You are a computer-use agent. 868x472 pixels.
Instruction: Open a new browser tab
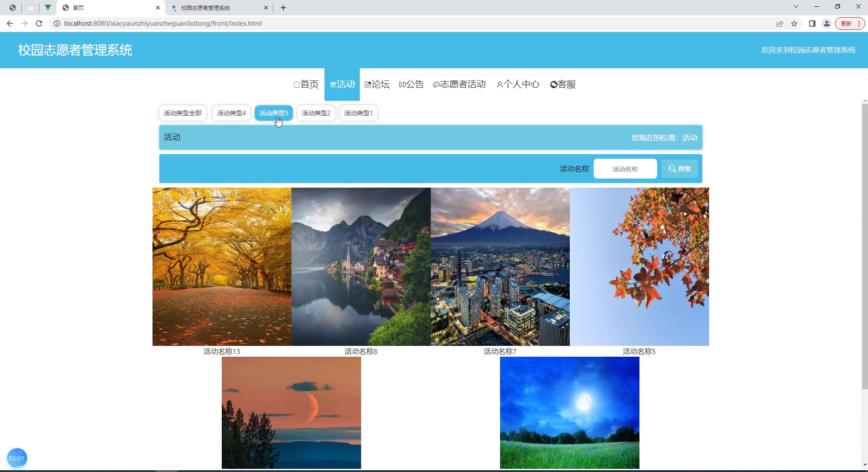(283, 8)
